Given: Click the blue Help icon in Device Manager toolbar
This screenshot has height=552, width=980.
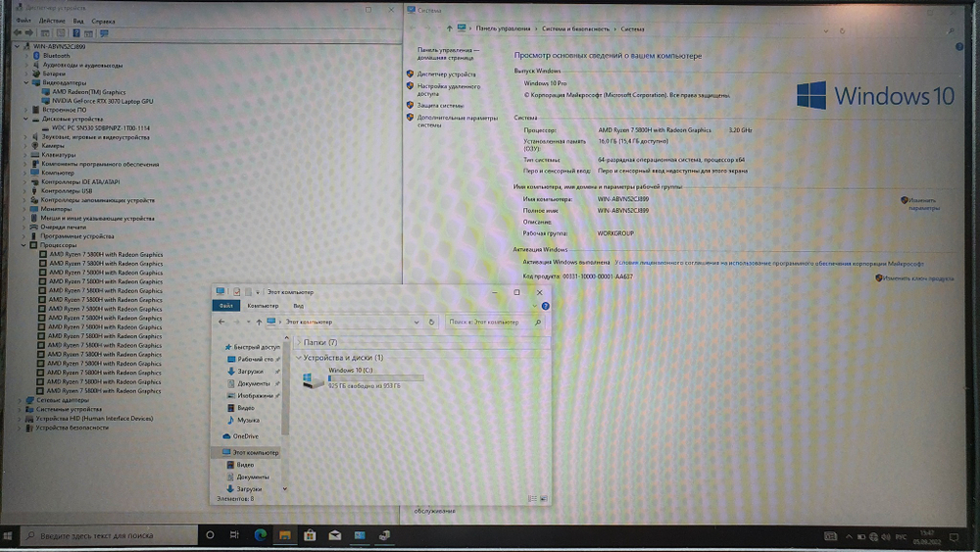Looking at the screenshot, I should (x=76, y=33).
